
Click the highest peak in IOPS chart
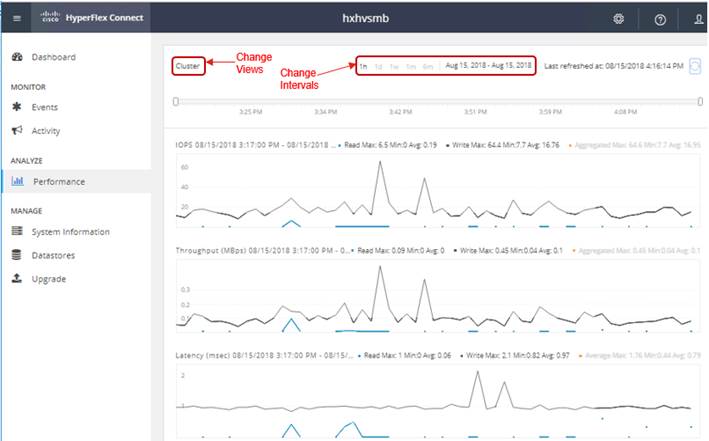pos(380,162)
